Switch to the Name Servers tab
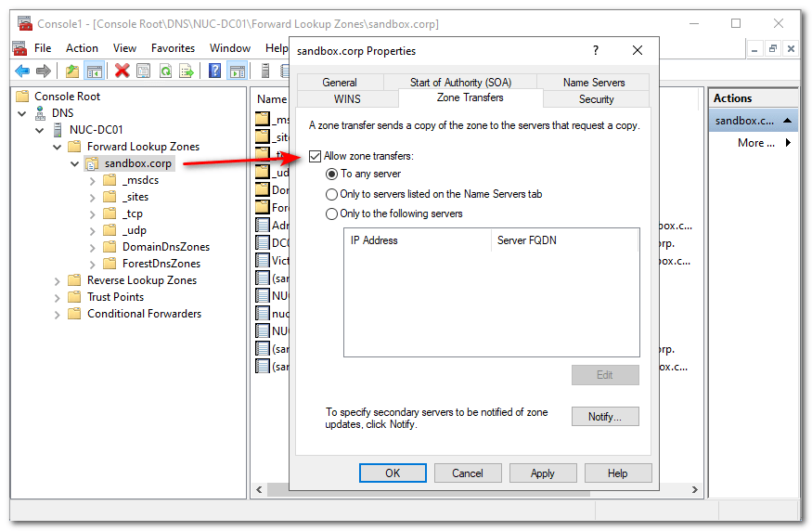 (x=594, y=83)
